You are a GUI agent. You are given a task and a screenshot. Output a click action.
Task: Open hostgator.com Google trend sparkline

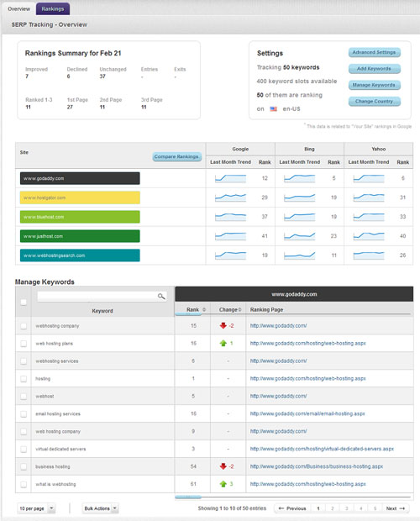tap(230, 197)
